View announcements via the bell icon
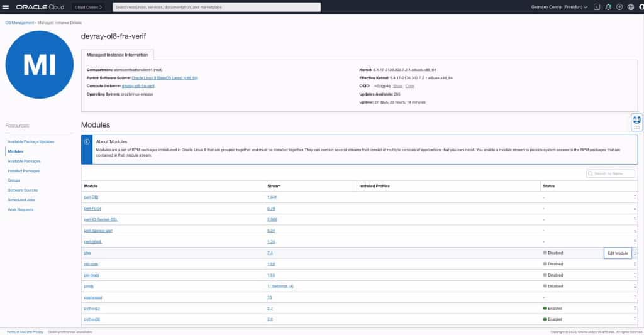Viewport: 644px width, 335px height. pos(608,7)
